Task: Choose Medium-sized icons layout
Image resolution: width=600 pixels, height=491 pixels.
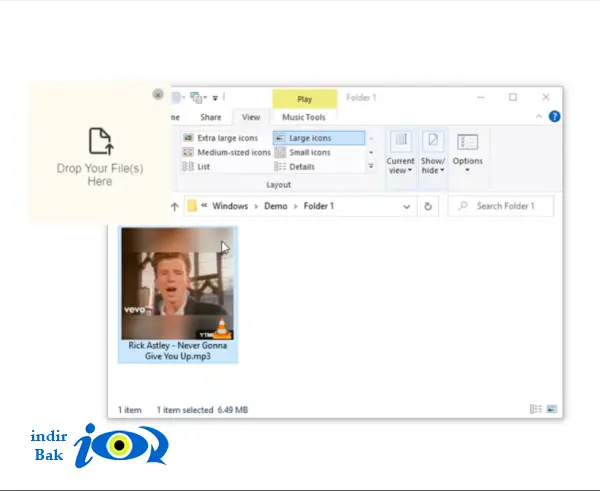Action: pos(226,152)
